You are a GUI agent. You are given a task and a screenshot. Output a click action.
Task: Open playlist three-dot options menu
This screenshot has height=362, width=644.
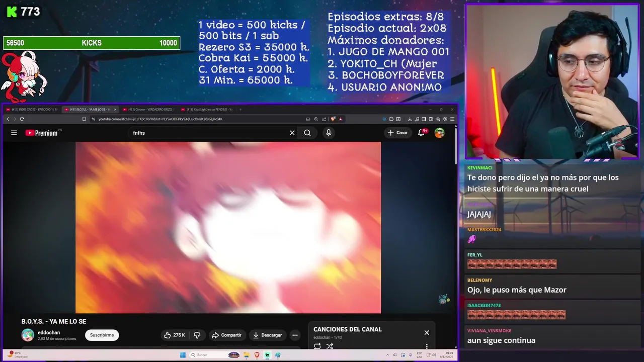pos(427,346)
